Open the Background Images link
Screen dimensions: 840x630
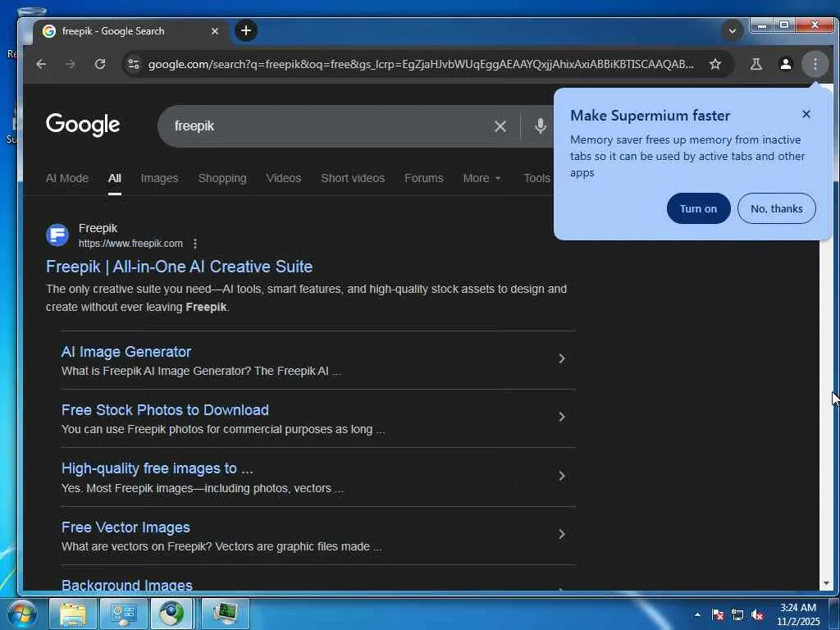tap(127, 584)
